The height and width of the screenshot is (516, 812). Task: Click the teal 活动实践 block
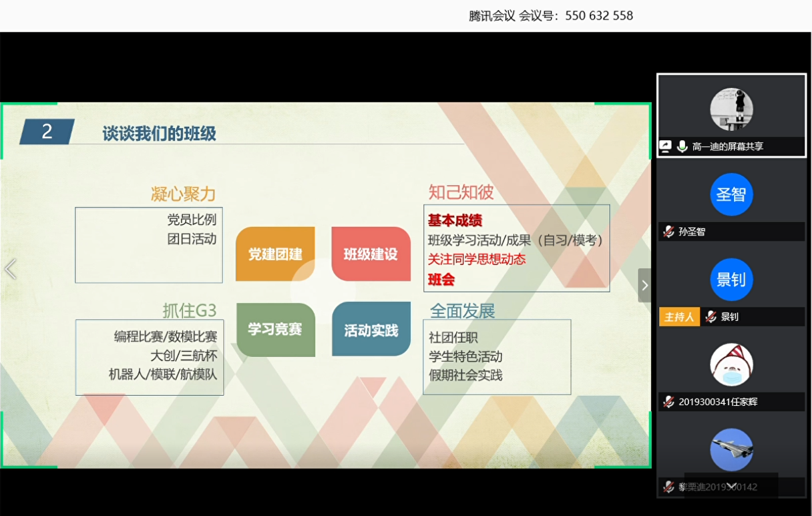[371, 330]
